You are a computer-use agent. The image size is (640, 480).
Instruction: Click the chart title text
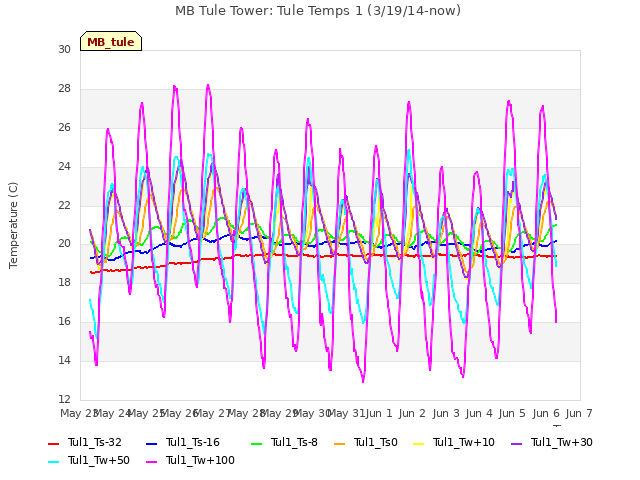318,11
